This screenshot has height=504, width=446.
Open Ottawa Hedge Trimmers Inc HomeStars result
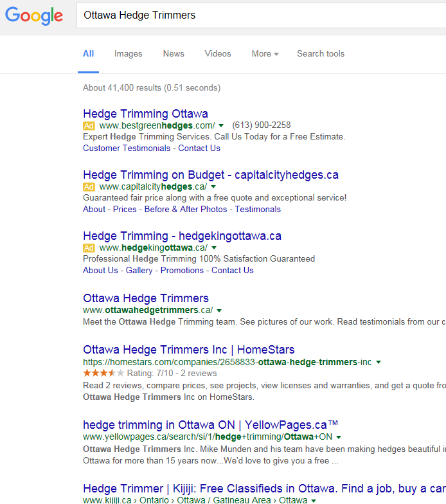pyautogui.click(x=188, y=350)
